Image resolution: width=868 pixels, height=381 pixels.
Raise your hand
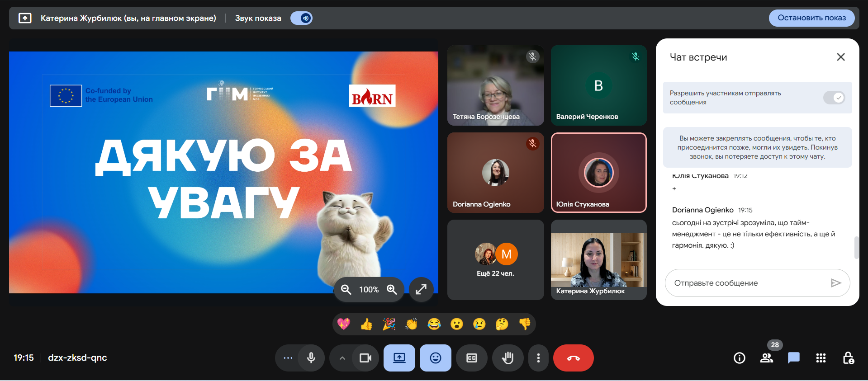[508, 358]
